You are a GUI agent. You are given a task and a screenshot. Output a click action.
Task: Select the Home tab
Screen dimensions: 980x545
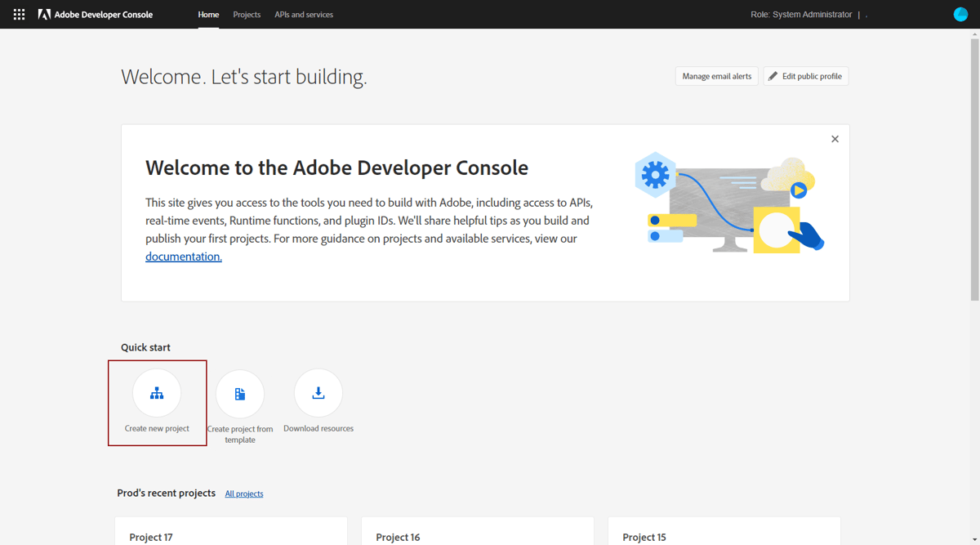pos(208,14)
